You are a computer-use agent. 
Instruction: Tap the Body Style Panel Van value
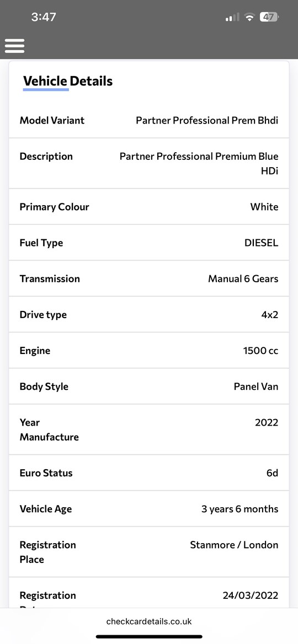pyautogui.click(x=256, y=387)
